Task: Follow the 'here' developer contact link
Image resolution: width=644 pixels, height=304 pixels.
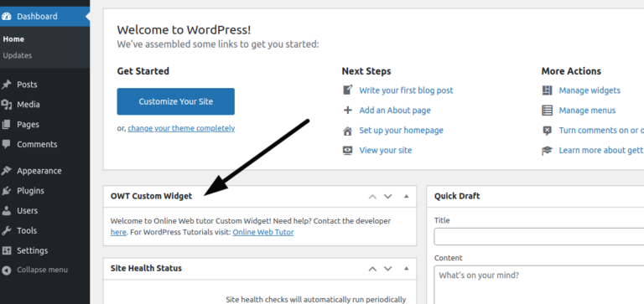Action: point(118,232)
